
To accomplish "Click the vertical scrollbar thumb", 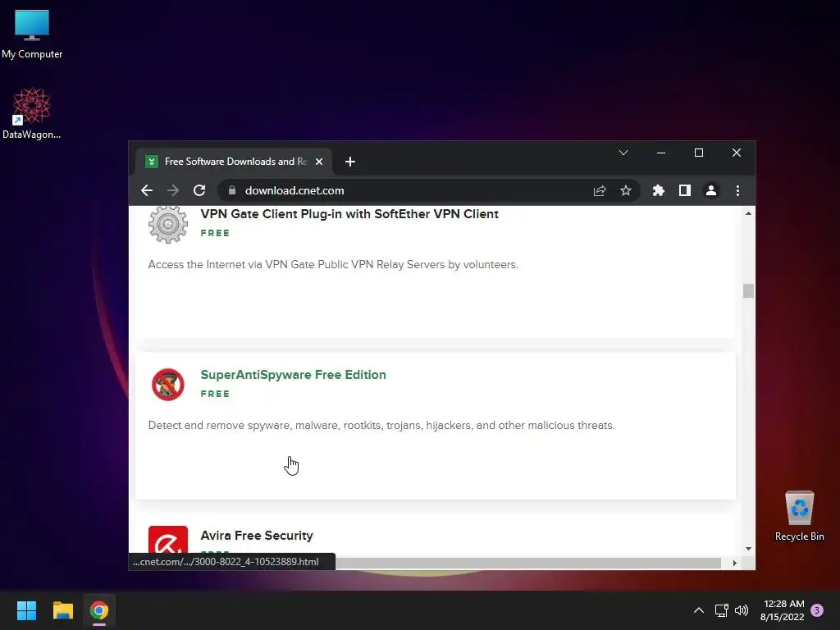I will 748,291.
